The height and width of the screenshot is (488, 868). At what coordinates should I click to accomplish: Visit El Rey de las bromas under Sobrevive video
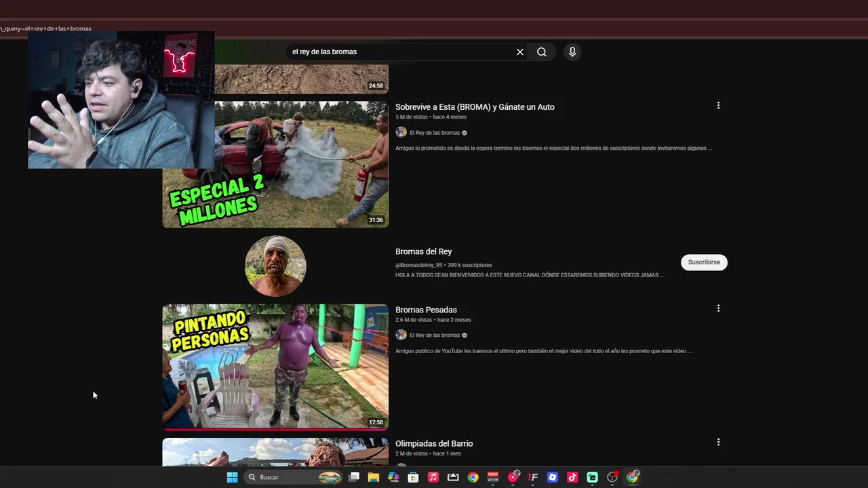(x=435, y=133)
